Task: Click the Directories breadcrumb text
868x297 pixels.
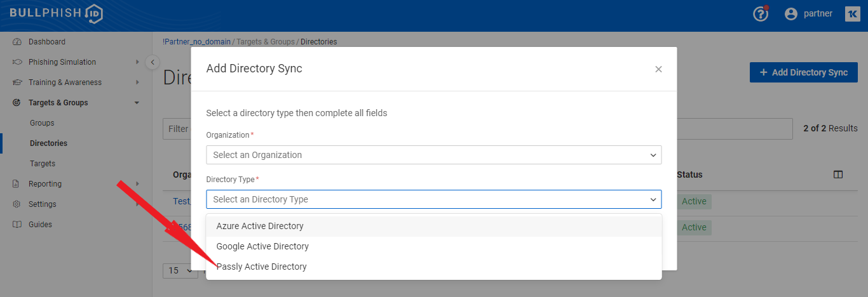Action: click(319, 42)
